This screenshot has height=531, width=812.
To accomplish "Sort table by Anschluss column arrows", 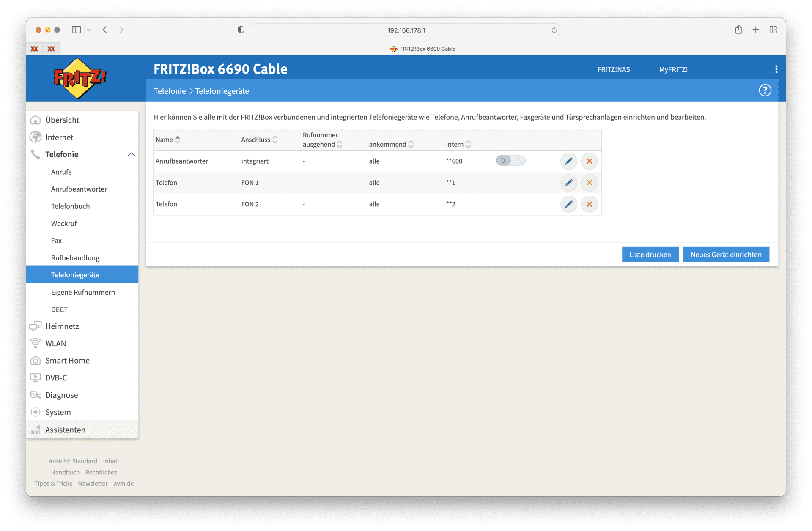I will (x=275, y=140).
